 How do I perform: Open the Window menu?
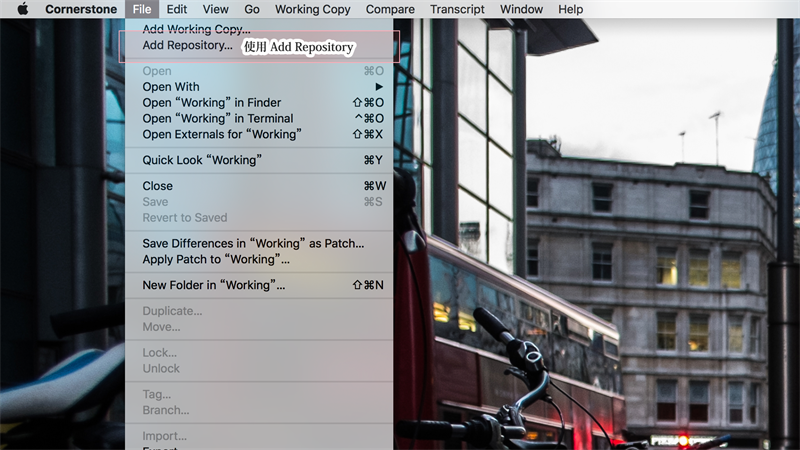pyautogui.click(x=521, y=9)
